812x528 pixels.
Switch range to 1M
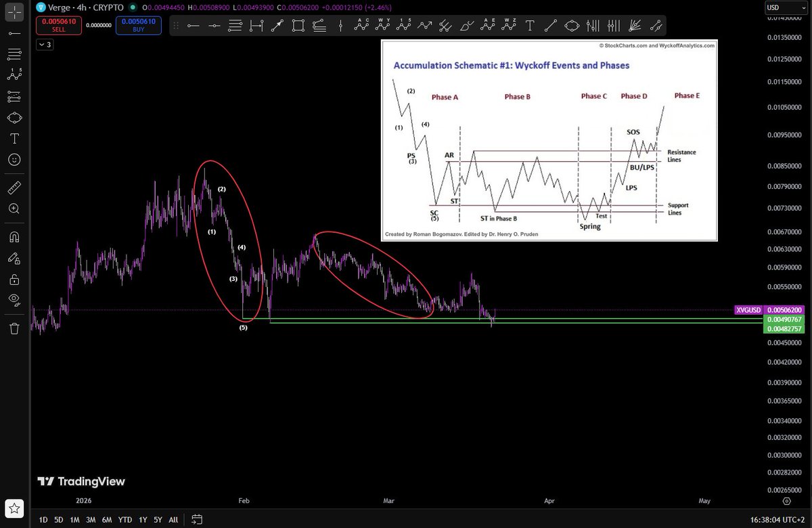click(74, 520)
